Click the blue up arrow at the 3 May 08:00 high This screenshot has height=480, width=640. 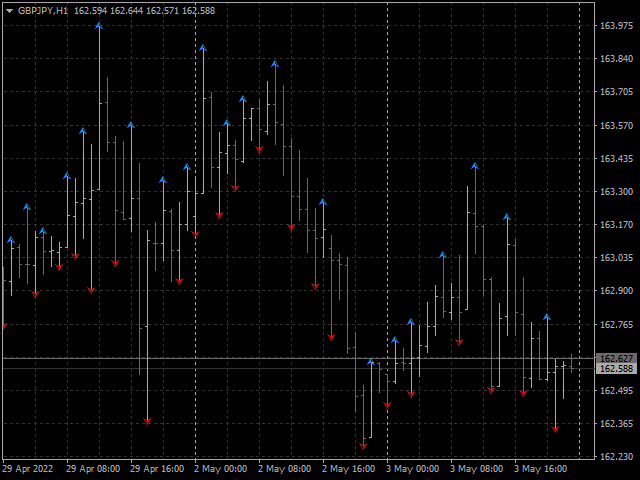point(475,166)
